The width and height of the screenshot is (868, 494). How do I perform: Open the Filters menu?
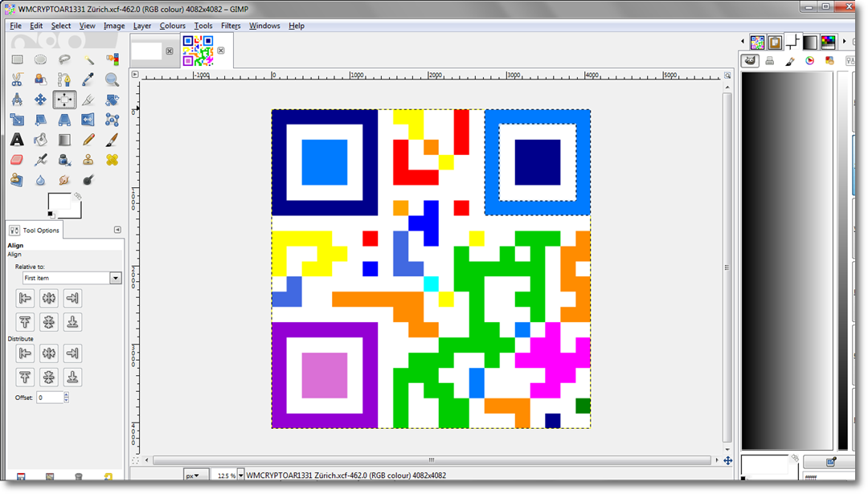tap(231, 26)
